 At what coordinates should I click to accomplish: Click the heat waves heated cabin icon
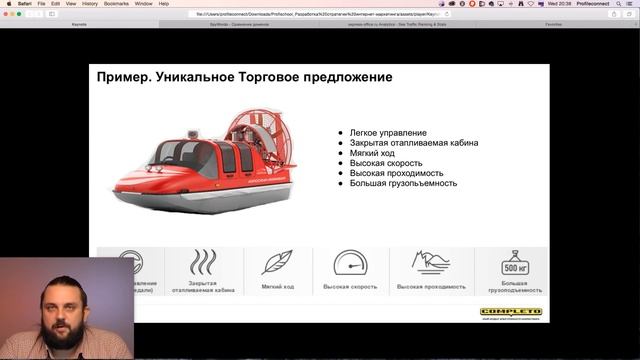(x=203, y=262)
